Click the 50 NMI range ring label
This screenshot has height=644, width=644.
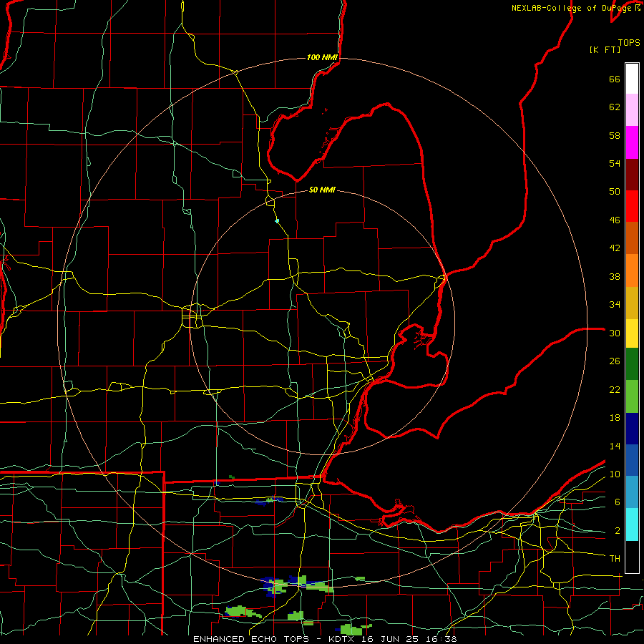323,190
